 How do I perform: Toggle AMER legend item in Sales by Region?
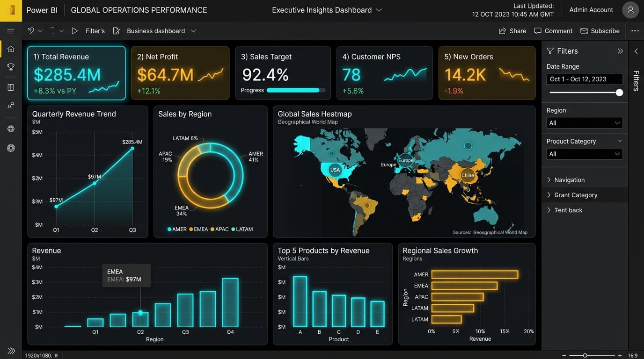(x=177, y=229)
